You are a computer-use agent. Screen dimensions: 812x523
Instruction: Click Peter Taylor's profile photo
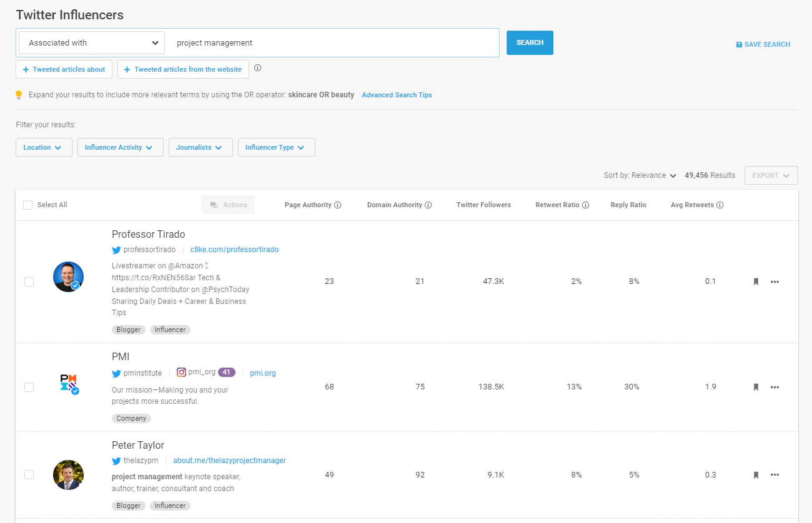(68, 475)
